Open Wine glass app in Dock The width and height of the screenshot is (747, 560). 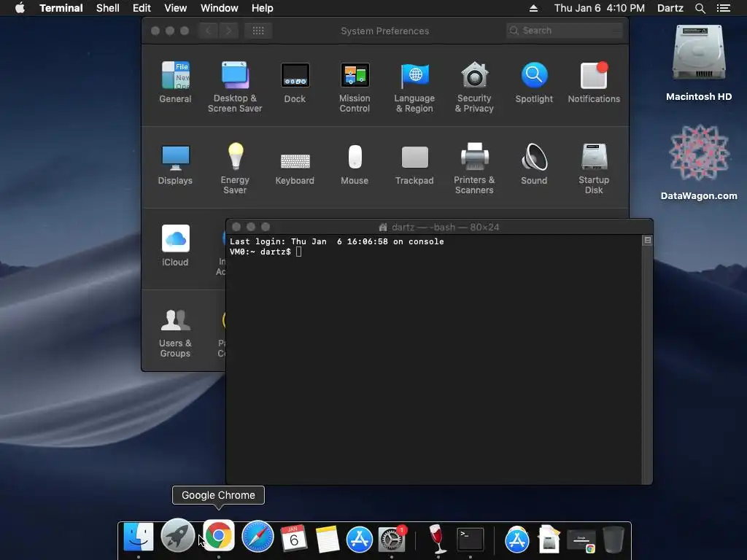pos(437,539)
